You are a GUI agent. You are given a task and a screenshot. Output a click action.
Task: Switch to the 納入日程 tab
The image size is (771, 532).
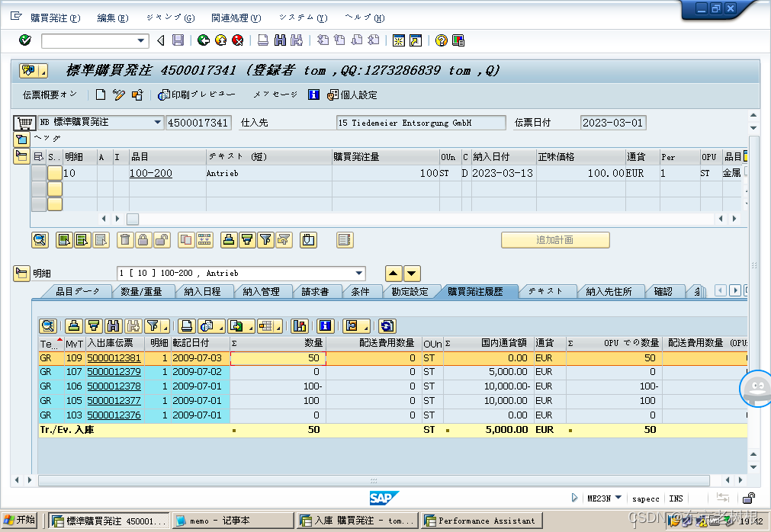coord(202,291)
